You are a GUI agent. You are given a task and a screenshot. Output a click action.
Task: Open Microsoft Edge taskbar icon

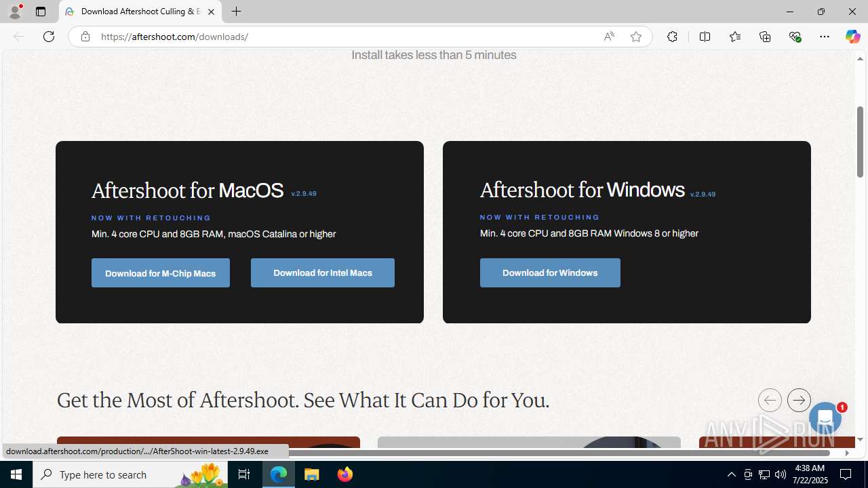pyautogui.click(x=279, y=474)
